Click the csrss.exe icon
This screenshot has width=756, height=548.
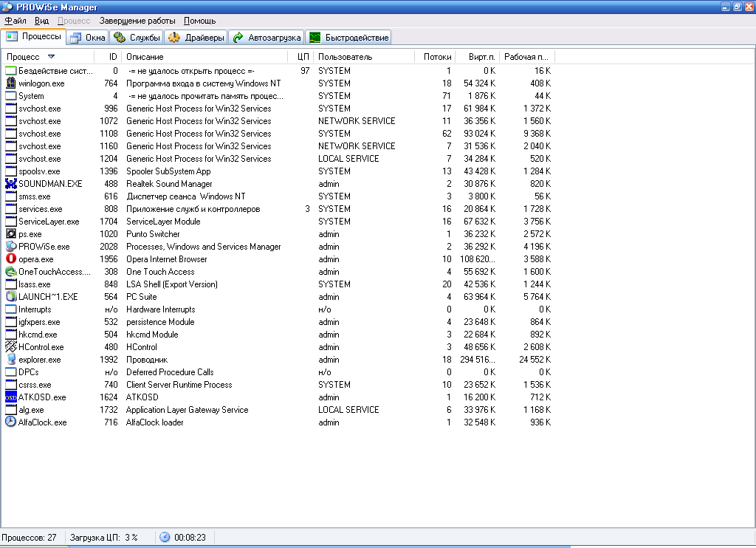[x=10, y=384]
